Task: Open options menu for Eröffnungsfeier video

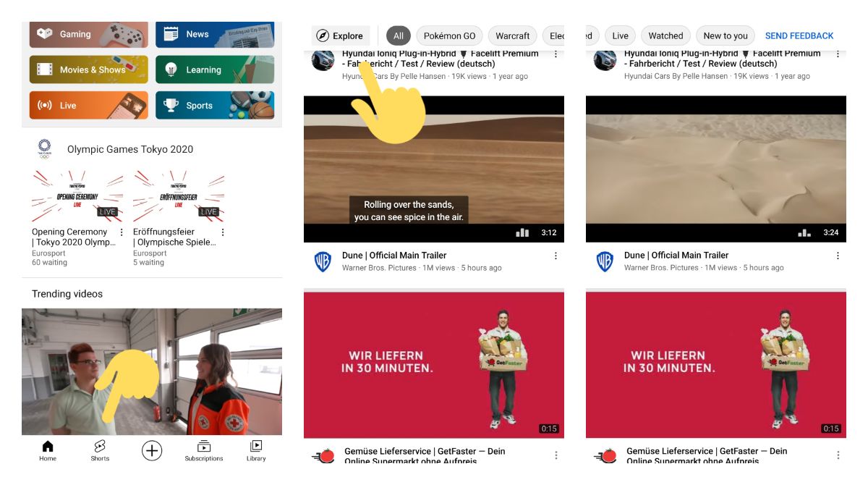Action: [223, 232]
